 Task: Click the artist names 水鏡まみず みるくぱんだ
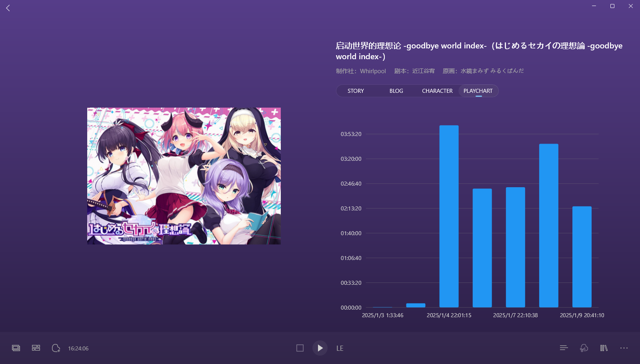[492, 71]
